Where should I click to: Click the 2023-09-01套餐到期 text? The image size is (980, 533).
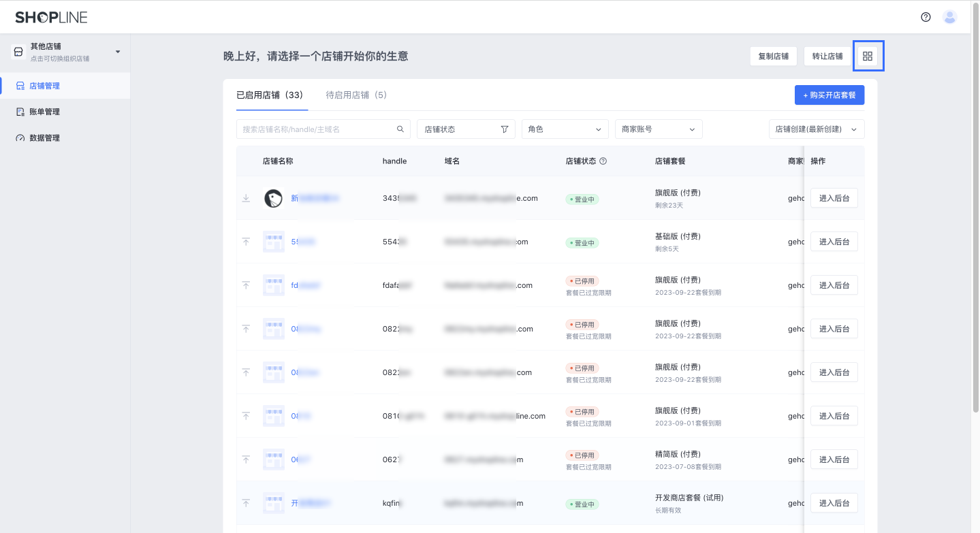(x=688, y=423)
